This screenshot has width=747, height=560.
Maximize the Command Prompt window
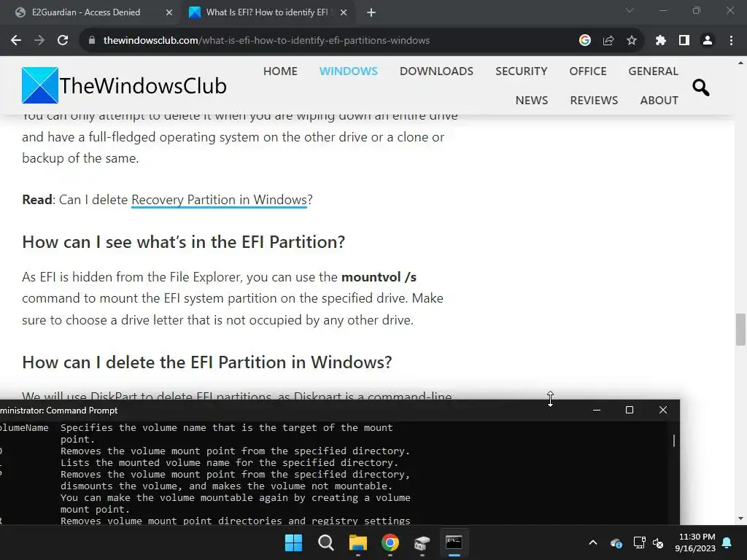(x=630, y=410)
